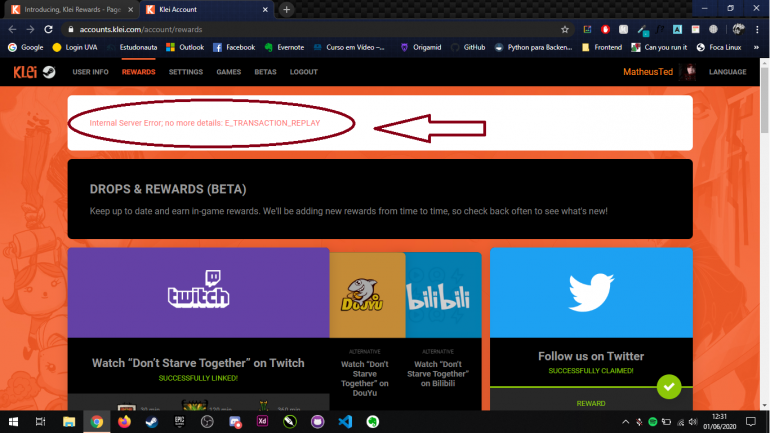Click the Twitch logo reward banner
770x433 pixels.
198,289
